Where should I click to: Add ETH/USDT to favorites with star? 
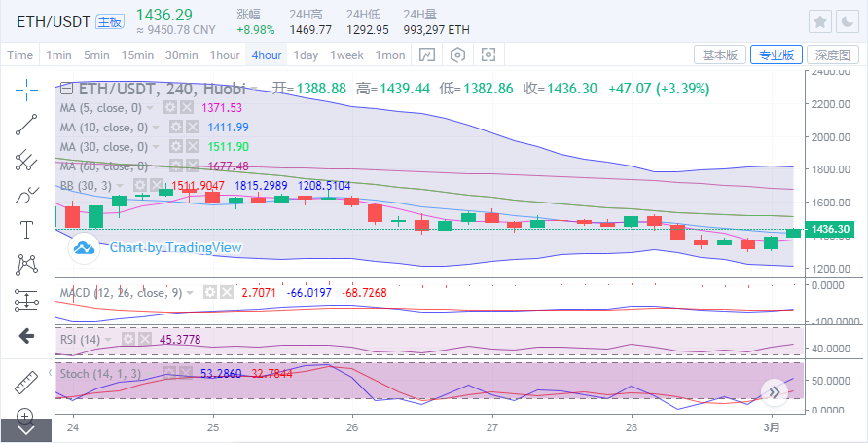[820, 21]
